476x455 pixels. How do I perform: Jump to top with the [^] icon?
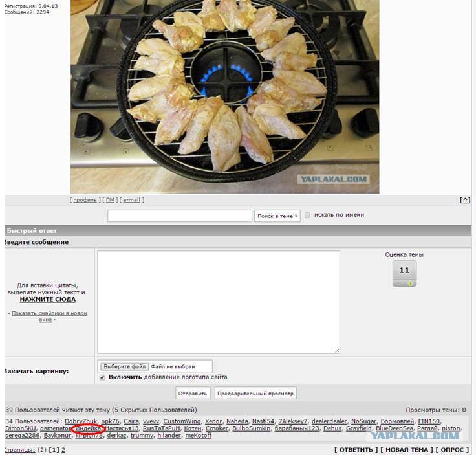pyautogui.click(x=465, y=200)
